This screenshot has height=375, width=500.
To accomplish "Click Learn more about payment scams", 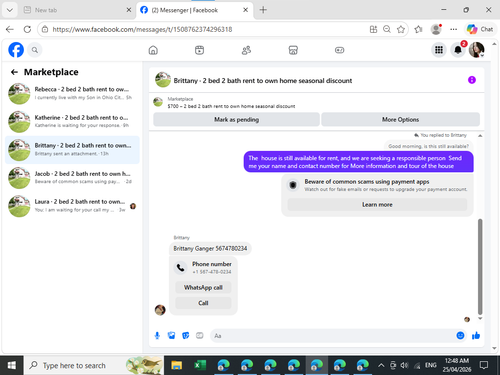I will (377, 204).
